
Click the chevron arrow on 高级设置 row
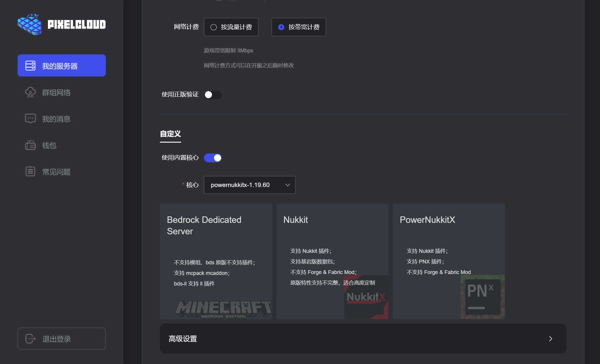tap(550, 339)
